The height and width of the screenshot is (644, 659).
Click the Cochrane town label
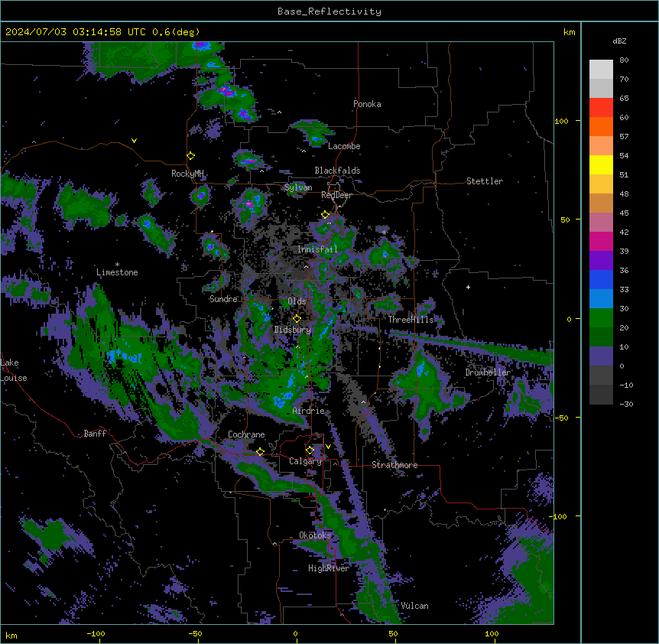(x=246, y=434)
